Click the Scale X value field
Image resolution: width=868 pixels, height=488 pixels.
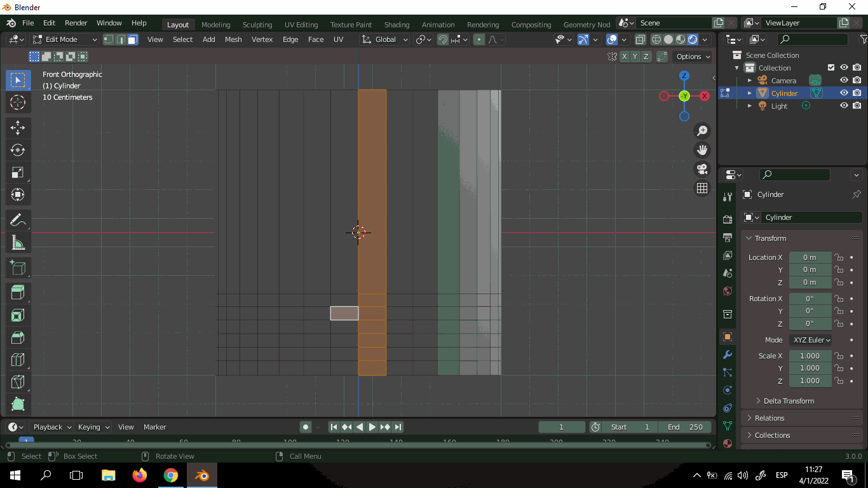pyautogui.click(x=810, y=356)
